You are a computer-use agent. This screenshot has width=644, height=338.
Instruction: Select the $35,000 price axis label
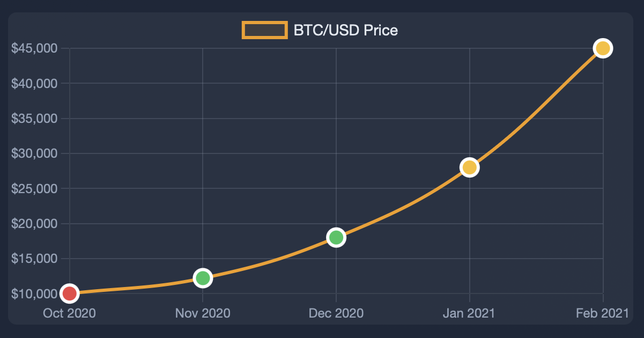[x=34, y=119]
